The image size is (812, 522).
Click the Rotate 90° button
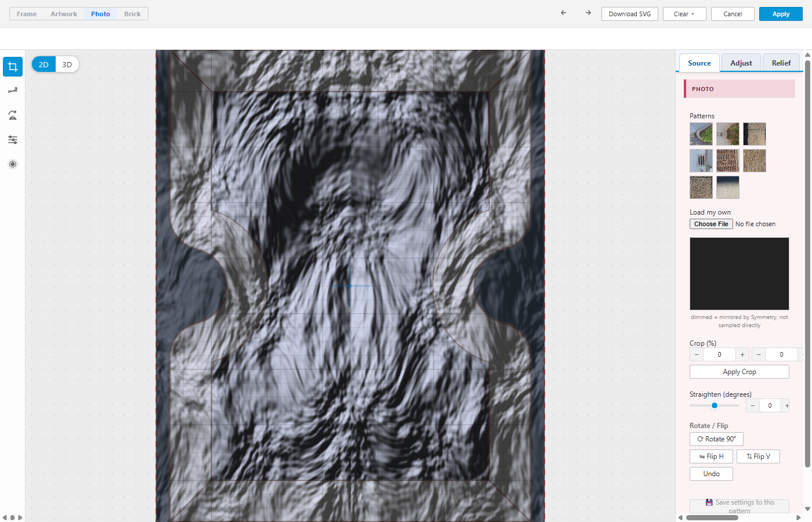point(716,439)
